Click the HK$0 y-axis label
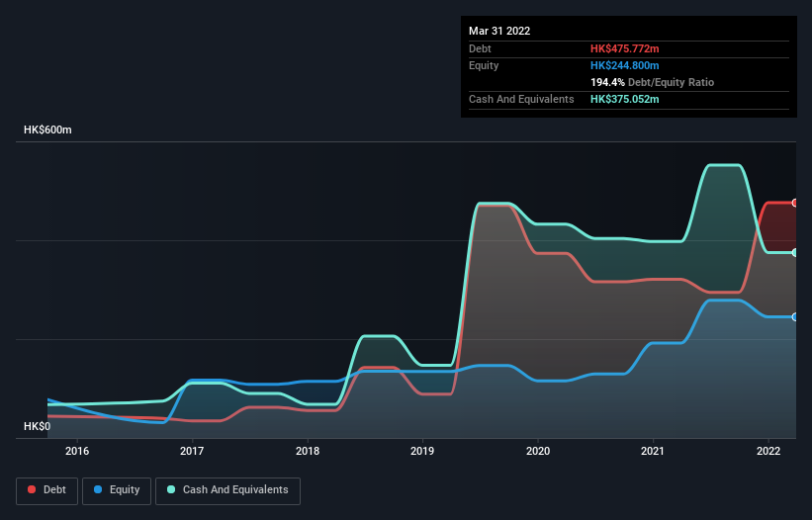Screen dimensions: 812x520 pos(38,426)
